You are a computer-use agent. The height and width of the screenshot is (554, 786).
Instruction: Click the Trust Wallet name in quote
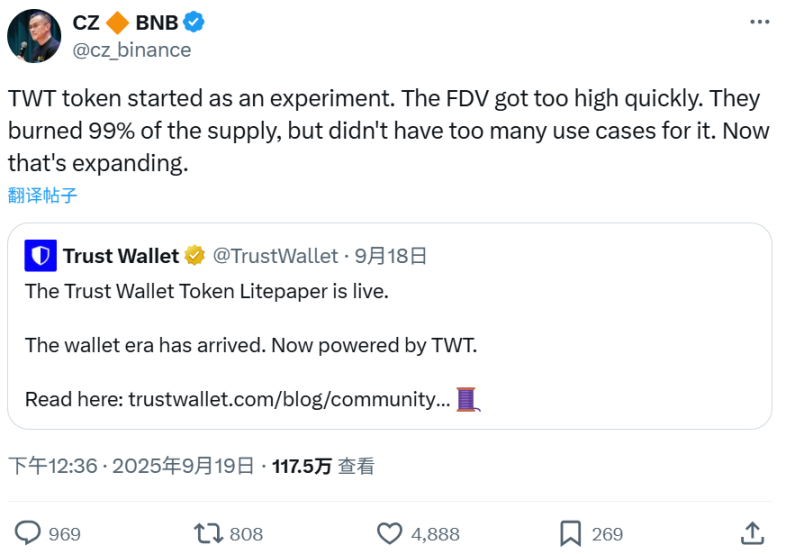point(120,256)
